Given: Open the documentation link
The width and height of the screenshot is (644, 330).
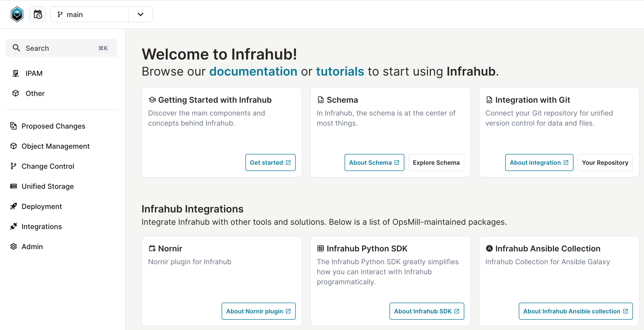Looking at the screenshot, I should pyautogui.click(x=253, y=71).
